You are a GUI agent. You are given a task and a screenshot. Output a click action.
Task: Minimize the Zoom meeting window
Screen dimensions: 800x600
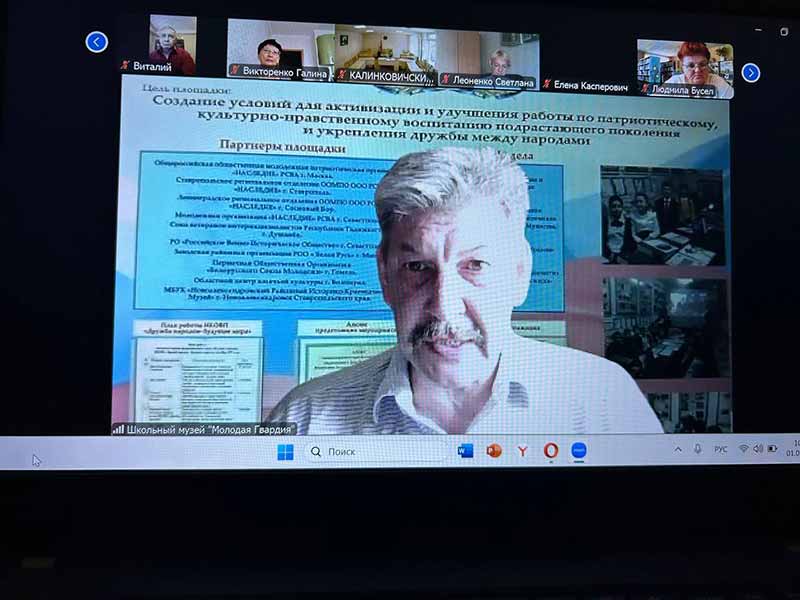point(759,31)
